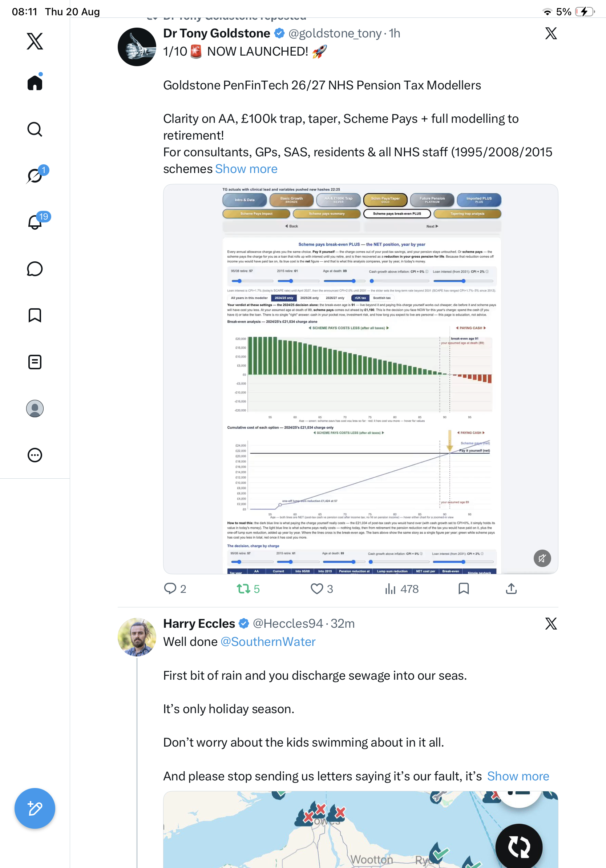This screenshot has height=868, width=606.
Task: Expand Goldstone post with Show more
Action: click(x=246, y=169)
